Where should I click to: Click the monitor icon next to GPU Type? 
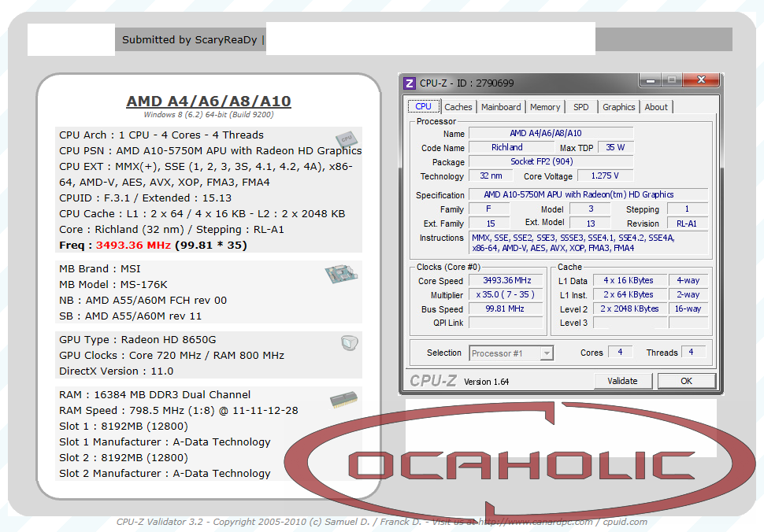tap(350, 342)
